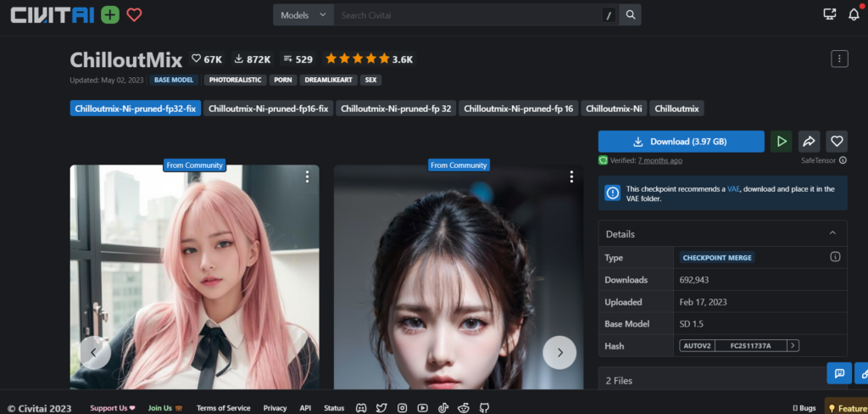The image size is (868, 414).
Task: Click the PHOTOREALISTIC tag
Action: 236,80
